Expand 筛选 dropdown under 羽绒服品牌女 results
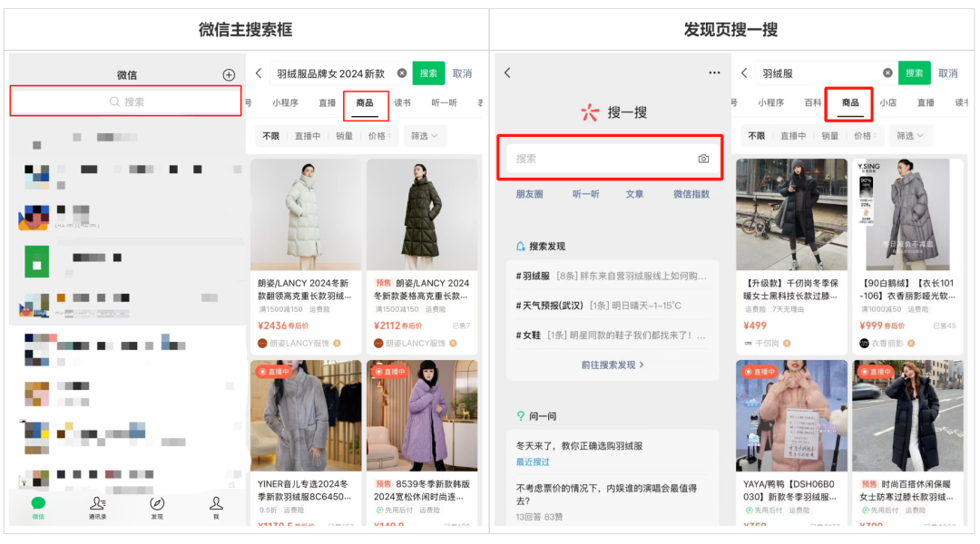This screenshot has width=980, height=544. 425,136
